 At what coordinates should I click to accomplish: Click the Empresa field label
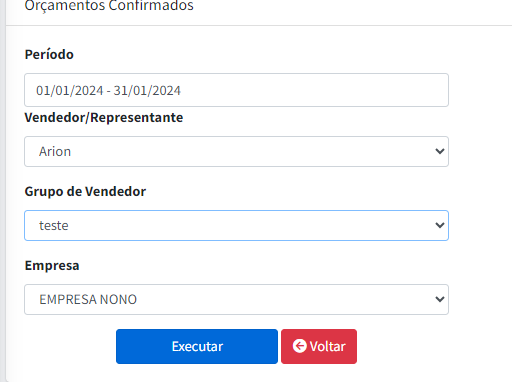(52, 266)
